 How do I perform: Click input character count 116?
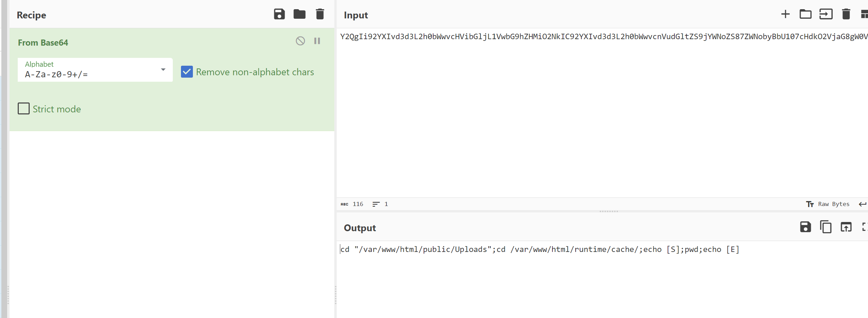coord(352,204)
